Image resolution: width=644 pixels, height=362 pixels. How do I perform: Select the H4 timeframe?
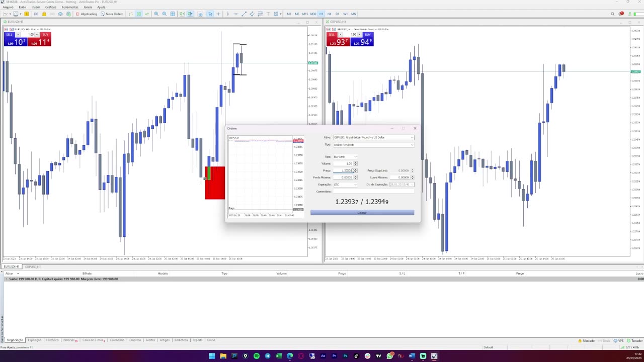(x=329, y=14)
